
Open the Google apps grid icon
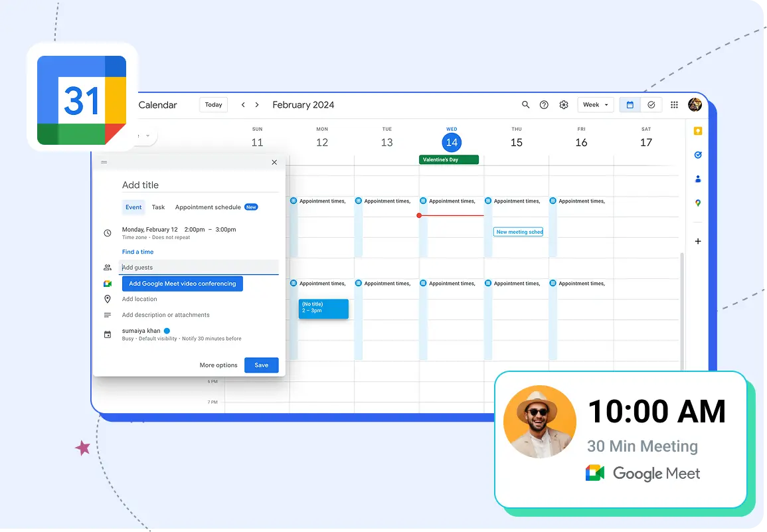(x=674, y=105)
